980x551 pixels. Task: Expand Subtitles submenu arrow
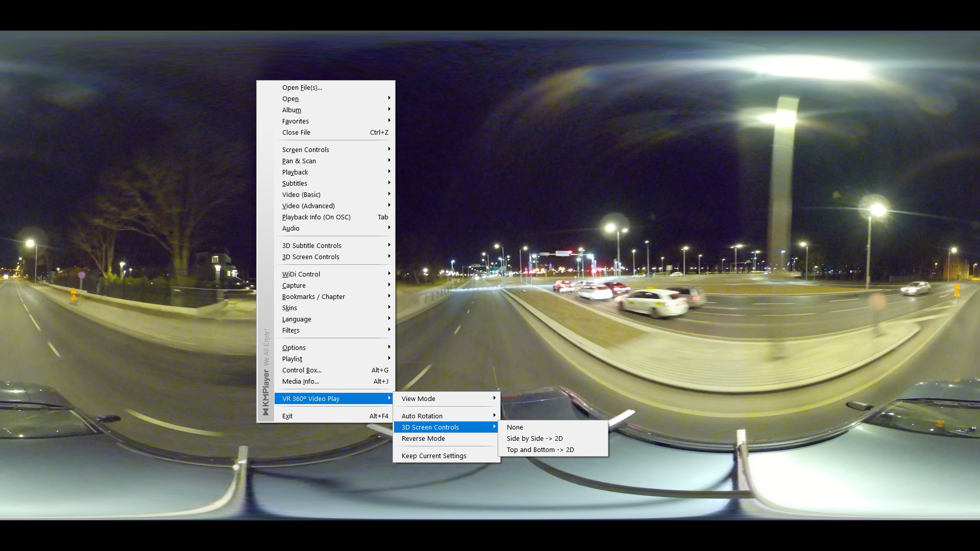(x=389, y=183)
